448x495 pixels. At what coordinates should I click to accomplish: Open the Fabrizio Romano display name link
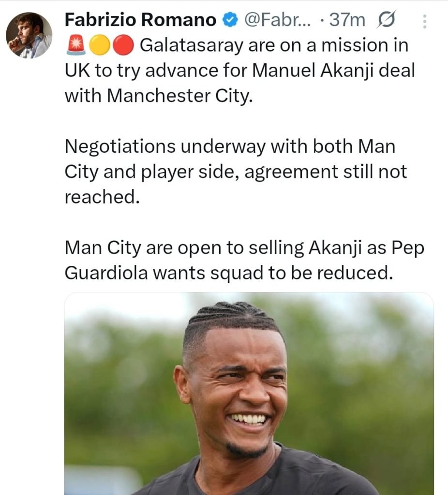140,19
